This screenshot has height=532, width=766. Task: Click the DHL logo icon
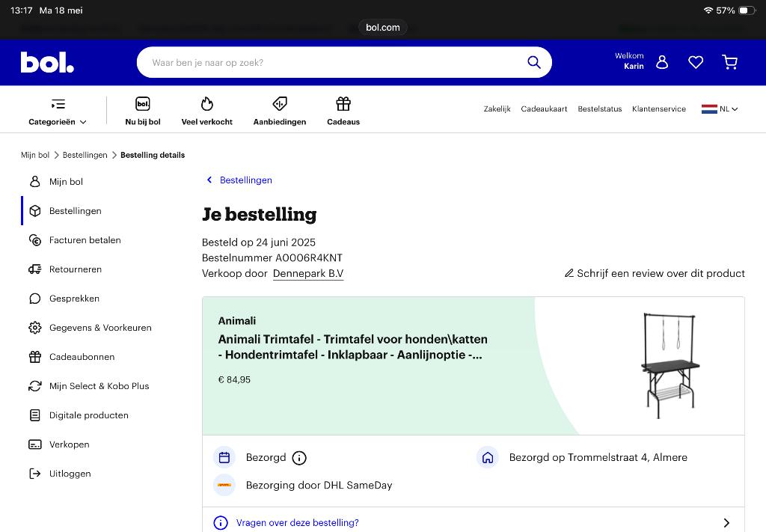click(x=224, y=485)
